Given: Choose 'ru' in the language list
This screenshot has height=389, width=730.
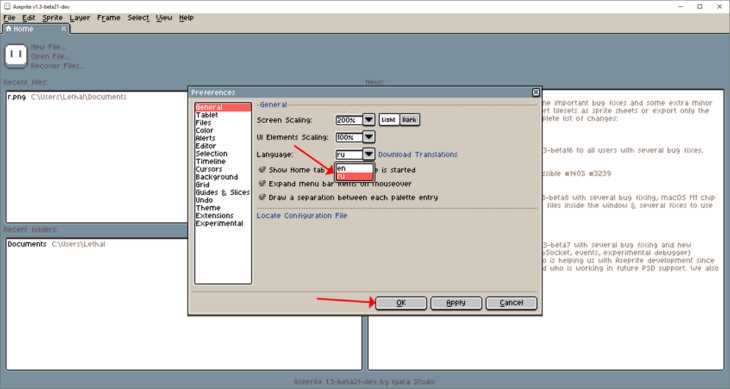Looking at the screenshot, I should point(355,176).
